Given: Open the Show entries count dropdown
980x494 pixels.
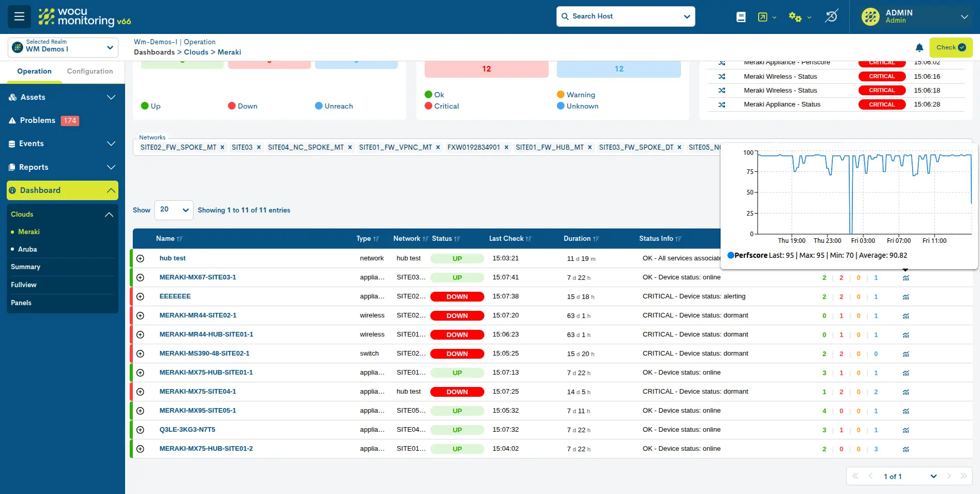Looking at the screenshot, I should click(173, 210).
